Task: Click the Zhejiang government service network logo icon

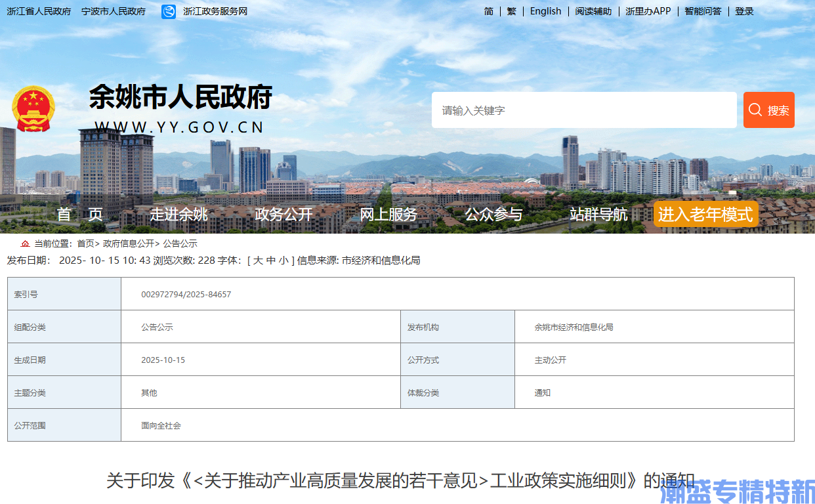Action: (169, 11)
